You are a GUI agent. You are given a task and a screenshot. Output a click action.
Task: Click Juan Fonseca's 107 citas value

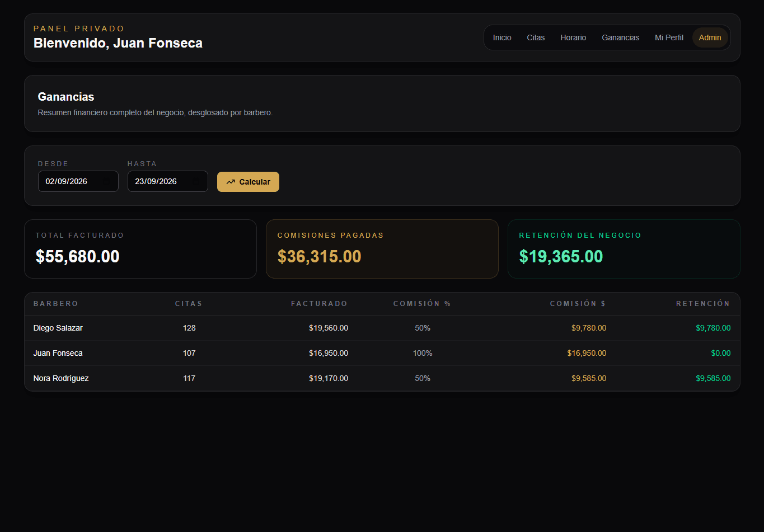pyautogui.click(x=189, y=353)
